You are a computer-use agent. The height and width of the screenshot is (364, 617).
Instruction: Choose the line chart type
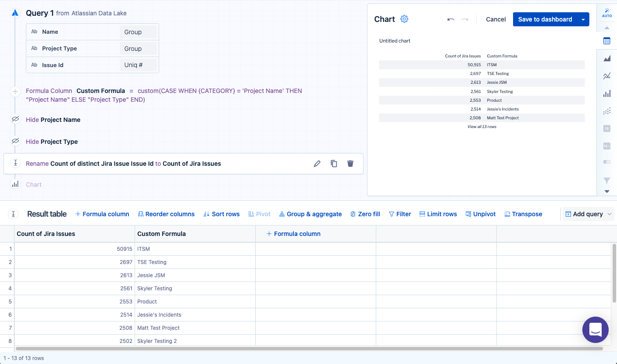point(607,76)
